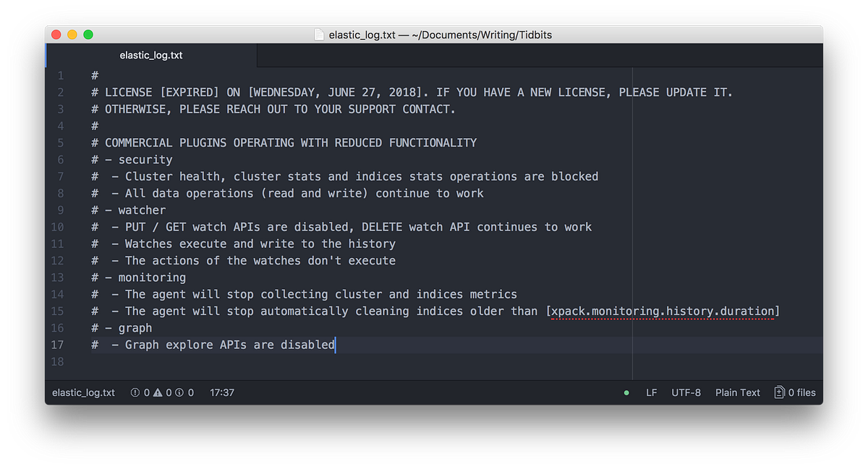Select the elastic_log.txt editor tab
Image resolution: width=868 pixels, height=469 pixels.
(x=150, y=55)
